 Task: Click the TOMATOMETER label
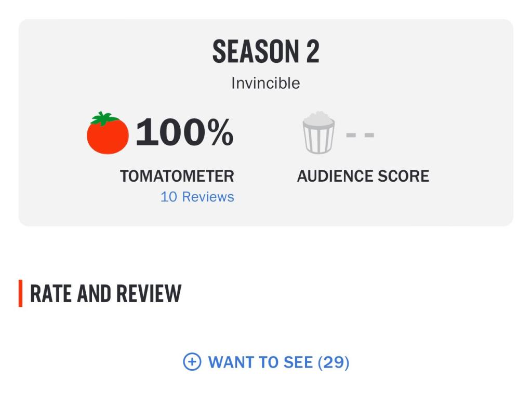pyautogui.click(x=177, y=177)
